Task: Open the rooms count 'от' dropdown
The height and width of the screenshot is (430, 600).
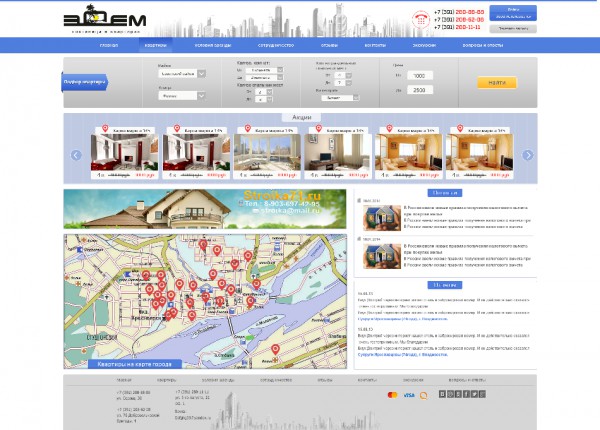Action: pyautogui.click(x=264, y=70)
